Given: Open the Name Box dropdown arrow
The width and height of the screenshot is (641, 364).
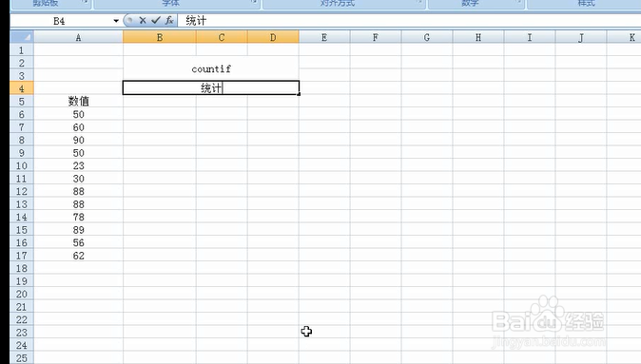Looking at the screenshot, I should [116, 21].
